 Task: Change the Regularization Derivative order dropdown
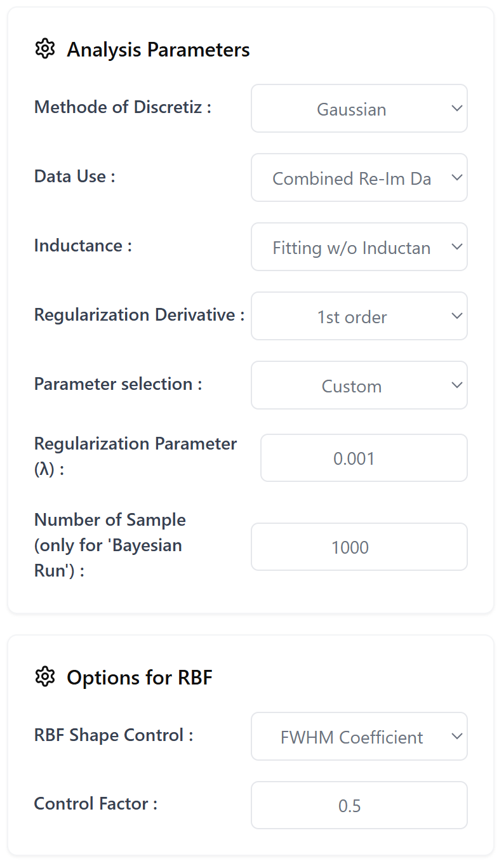359,316
